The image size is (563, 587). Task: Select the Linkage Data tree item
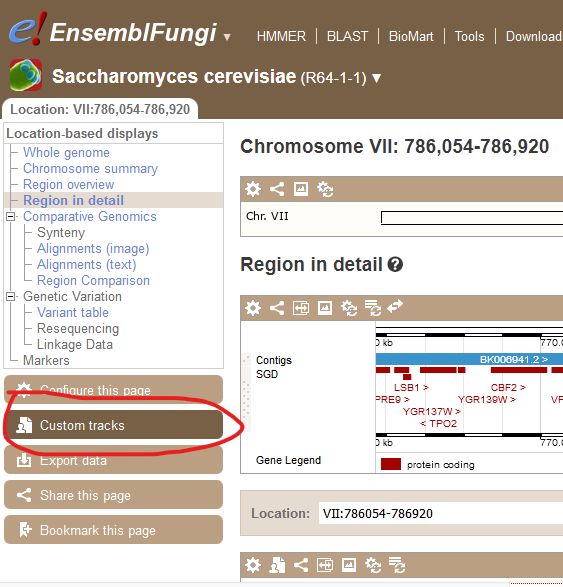click(75, 344)
